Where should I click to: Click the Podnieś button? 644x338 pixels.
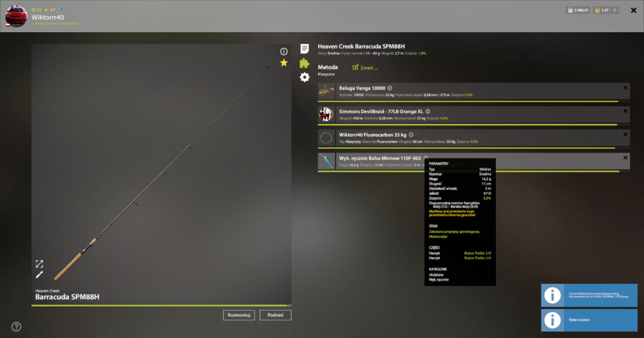pyautogui.click(x=275, y=315)
